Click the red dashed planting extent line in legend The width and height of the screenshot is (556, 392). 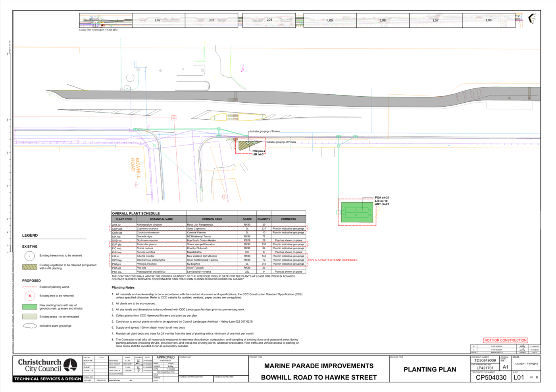pos(29,287)
